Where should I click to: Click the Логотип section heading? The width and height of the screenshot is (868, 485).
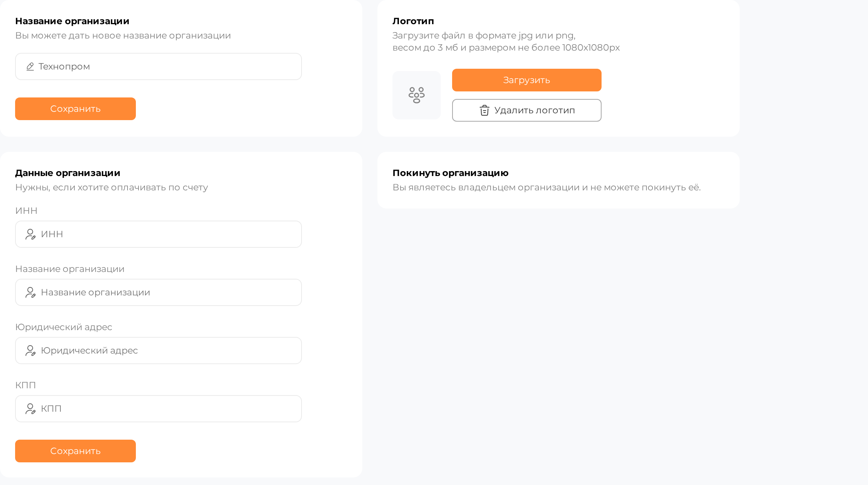[413, 21]
